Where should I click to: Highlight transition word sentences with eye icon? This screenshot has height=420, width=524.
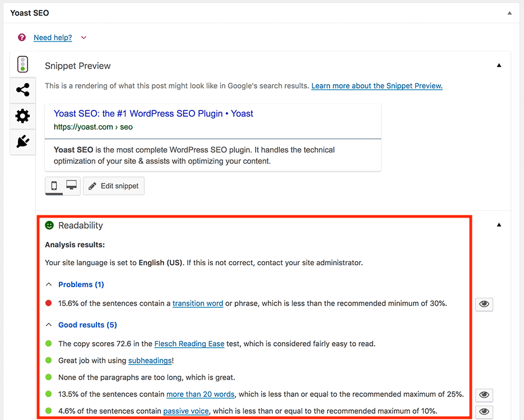tap(484, 304)
